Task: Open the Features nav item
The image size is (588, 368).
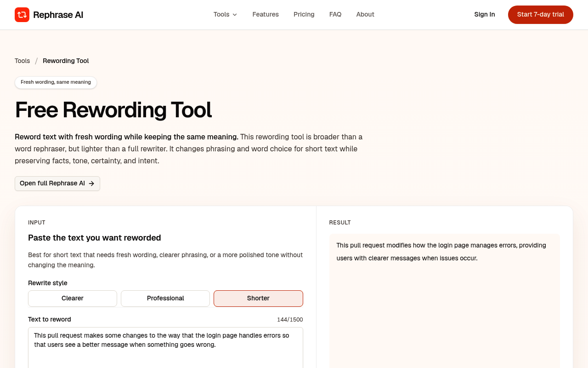Action: click(266, 14)
